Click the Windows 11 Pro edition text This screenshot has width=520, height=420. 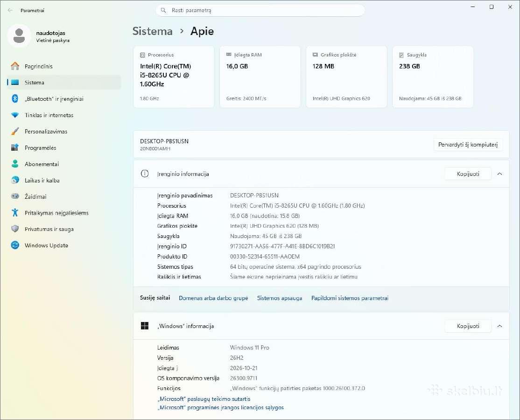[249, 347]
